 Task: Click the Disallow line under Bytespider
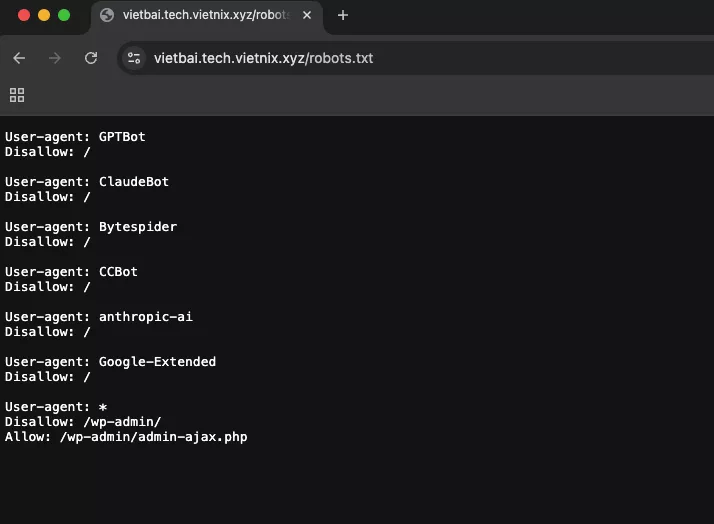tap(48, 242)
